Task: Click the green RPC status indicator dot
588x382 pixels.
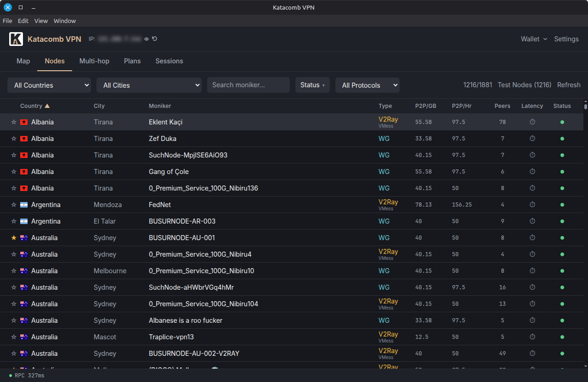Action: [x=11, y=376]
